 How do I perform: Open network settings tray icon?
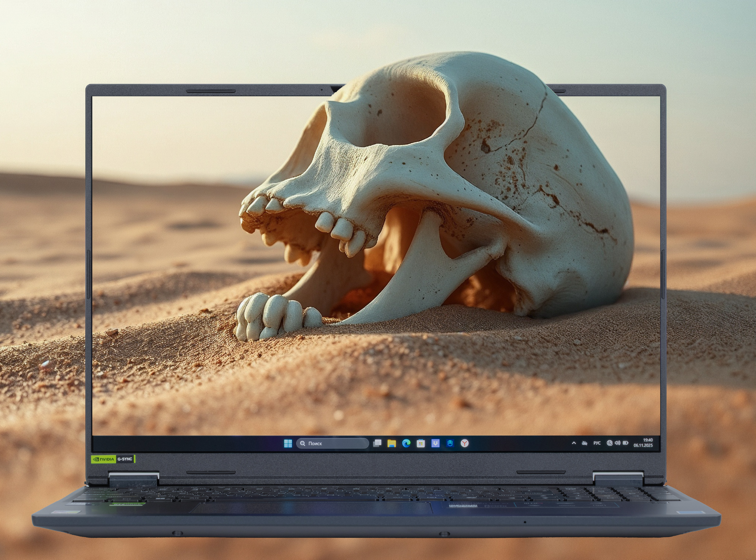609,443
